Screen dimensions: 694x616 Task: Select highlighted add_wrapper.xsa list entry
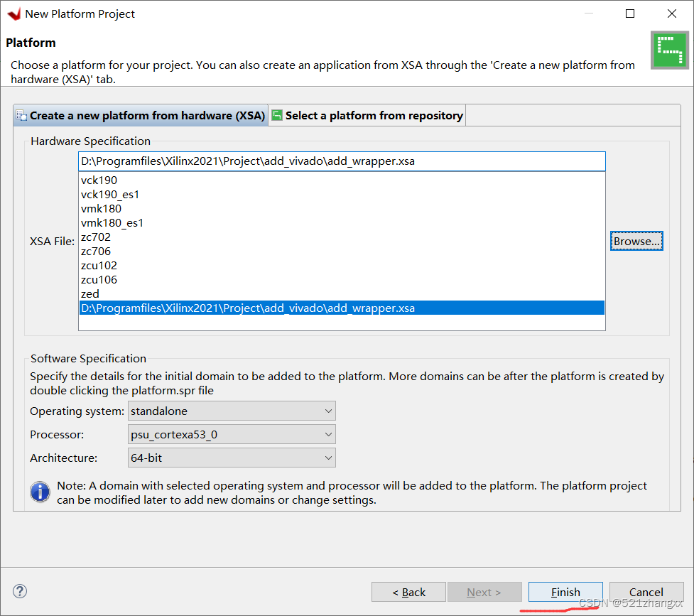(342, 308)
